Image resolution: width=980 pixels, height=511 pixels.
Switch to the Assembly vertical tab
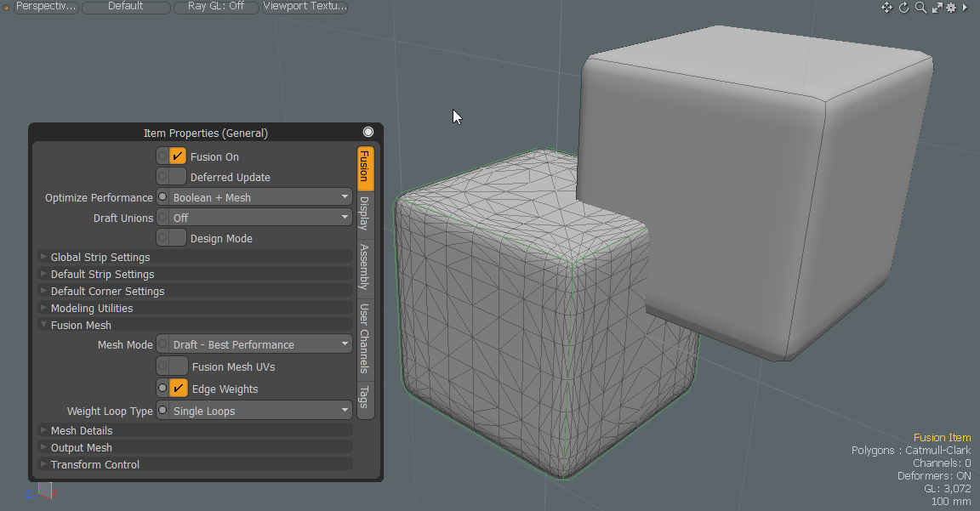click(365, 266)
